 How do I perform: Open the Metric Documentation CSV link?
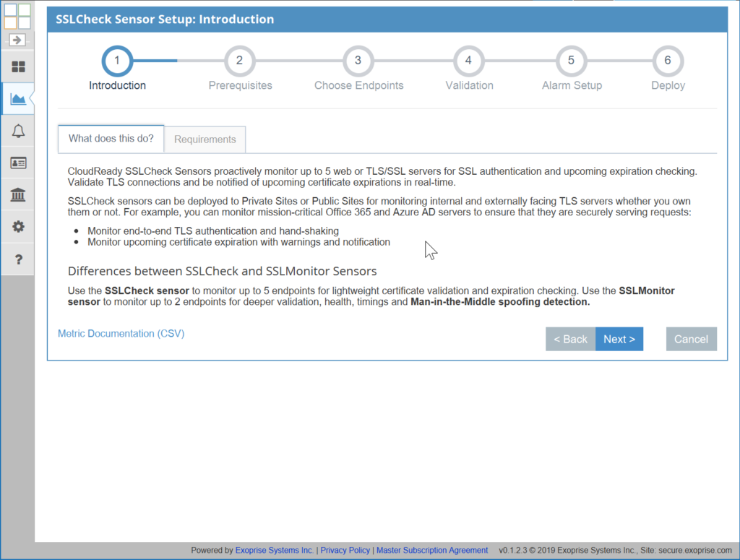point(121,335)
